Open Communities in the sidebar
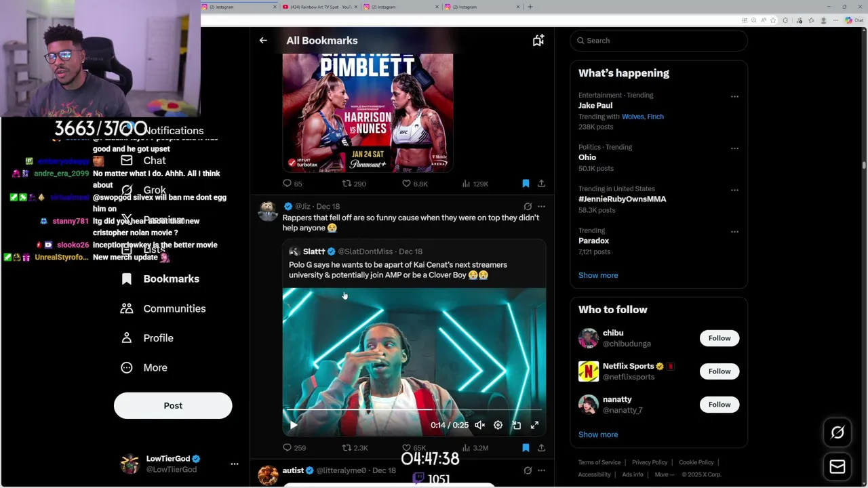The image size is (868, 488). [163, 308]
